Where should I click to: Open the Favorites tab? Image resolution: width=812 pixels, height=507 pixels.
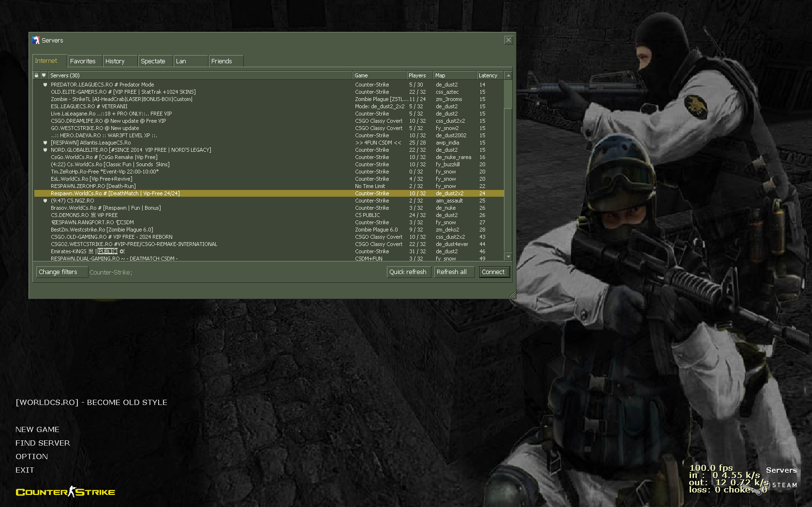85,61
